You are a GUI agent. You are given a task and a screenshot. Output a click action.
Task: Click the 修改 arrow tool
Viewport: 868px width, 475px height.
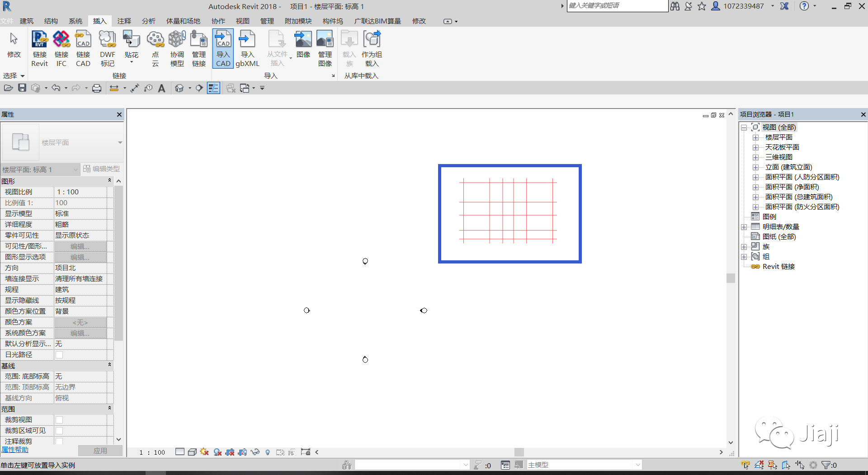14,45
